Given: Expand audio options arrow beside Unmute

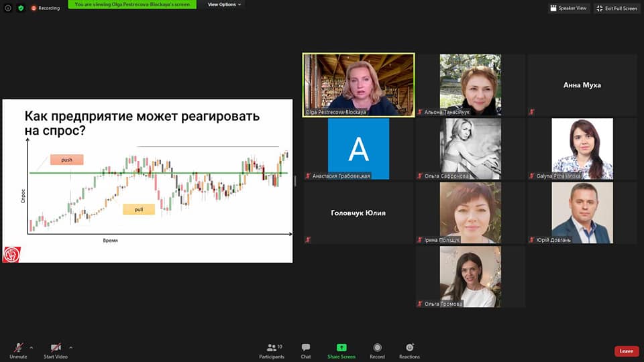Looking at the screenshot, I should [32, 347].
